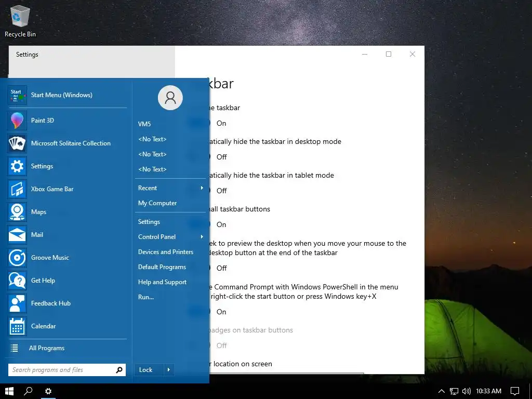This screenshot has height=399, width=532.
Task: Launch Groove Music icon
Action: (17, 258)
